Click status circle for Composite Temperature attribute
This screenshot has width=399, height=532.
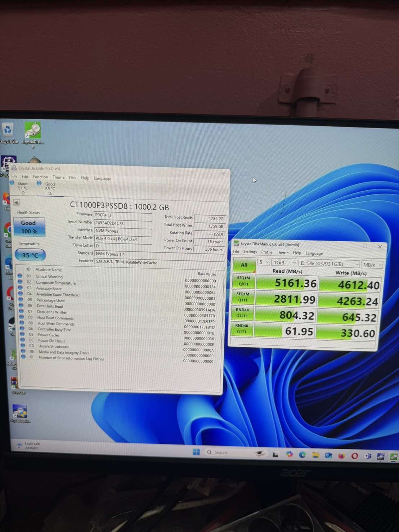point(20,282)
